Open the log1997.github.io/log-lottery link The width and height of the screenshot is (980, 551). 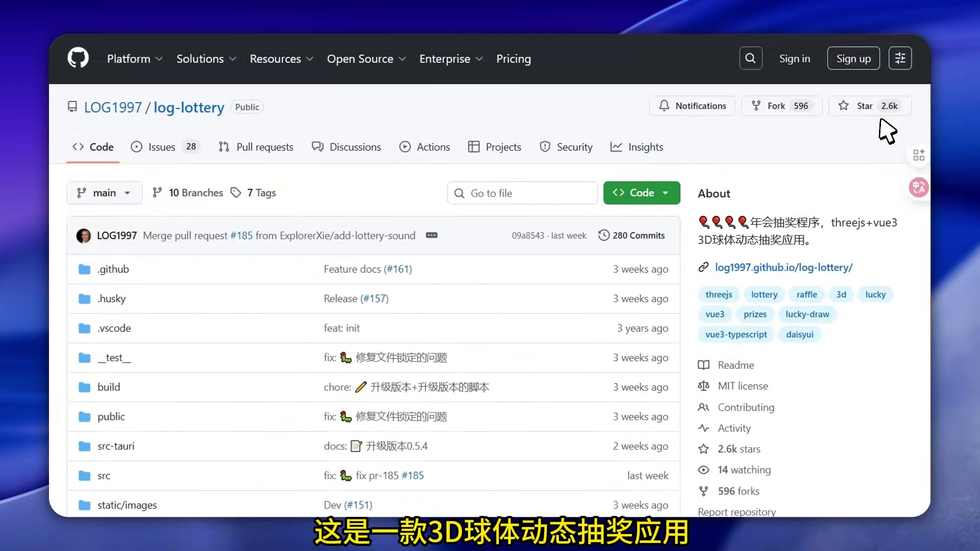[783, 267]
